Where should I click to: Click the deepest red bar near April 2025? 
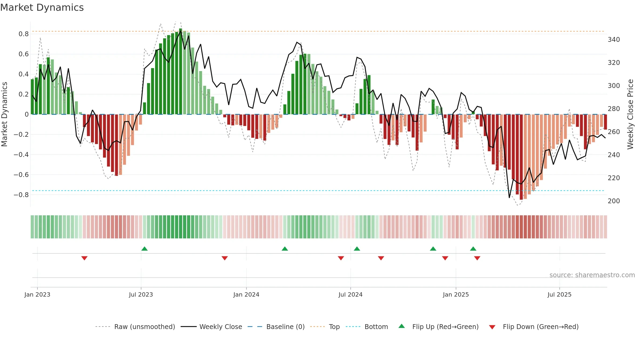pyautogui.click(x=521, y=157)
